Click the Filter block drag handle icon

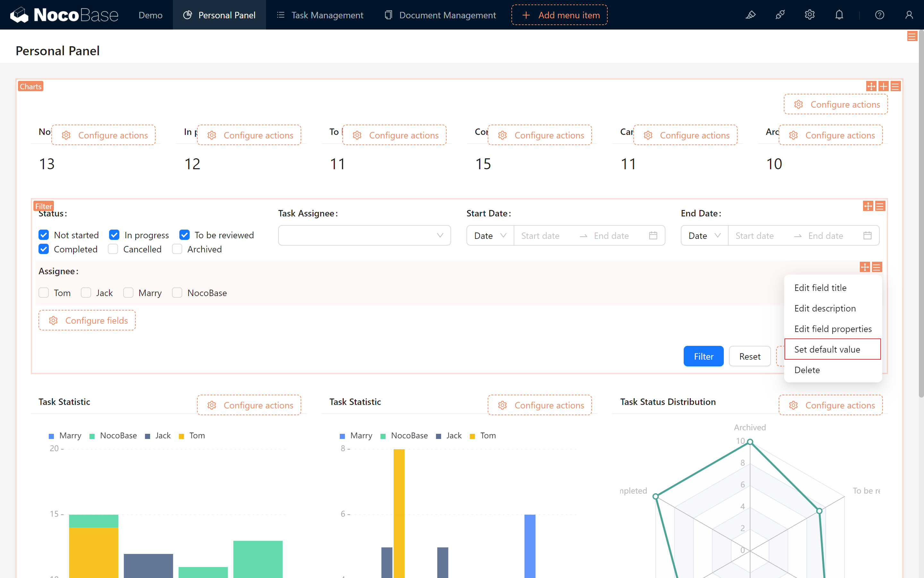click(868, 206)
